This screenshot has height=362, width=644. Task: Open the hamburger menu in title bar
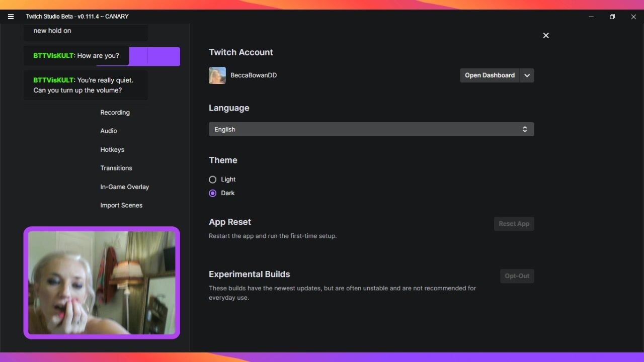pos(11,17)
